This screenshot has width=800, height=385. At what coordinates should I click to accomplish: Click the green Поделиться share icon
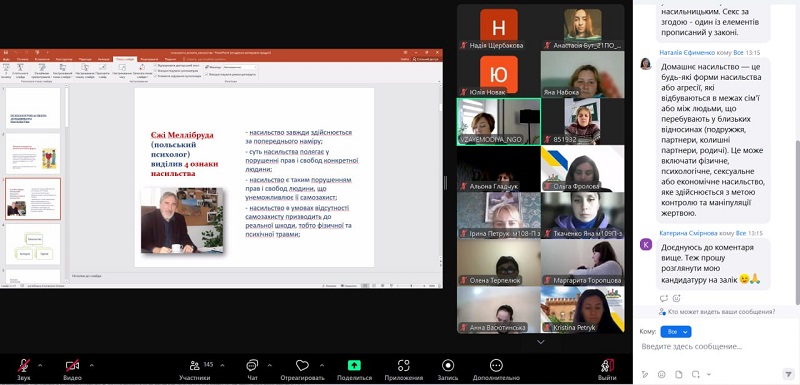[x=354, y=365]
